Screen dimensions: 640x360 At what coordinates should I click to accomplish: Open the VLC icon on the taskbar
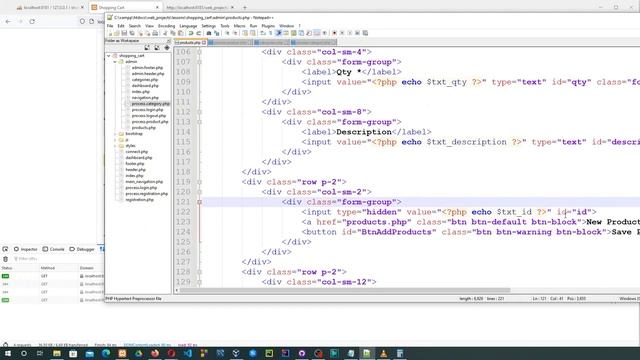coord(383,353)
